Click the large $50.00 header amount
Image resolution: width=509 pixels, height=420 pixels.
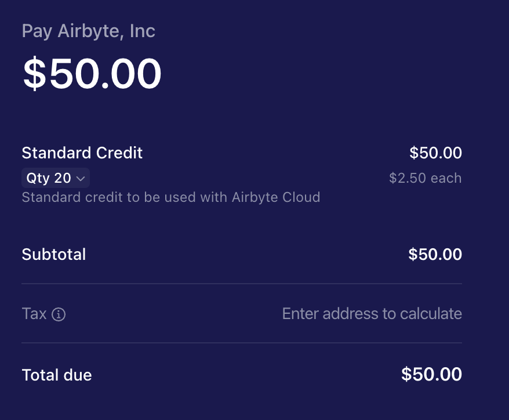click(92, 73)
